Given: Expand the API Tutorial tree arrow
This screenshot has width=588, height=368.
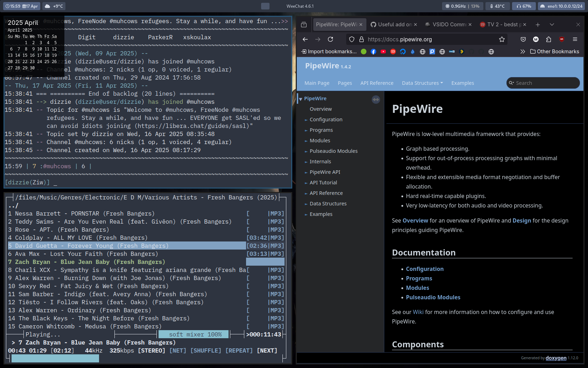Looking at the screenshot, I should (306, 183).
